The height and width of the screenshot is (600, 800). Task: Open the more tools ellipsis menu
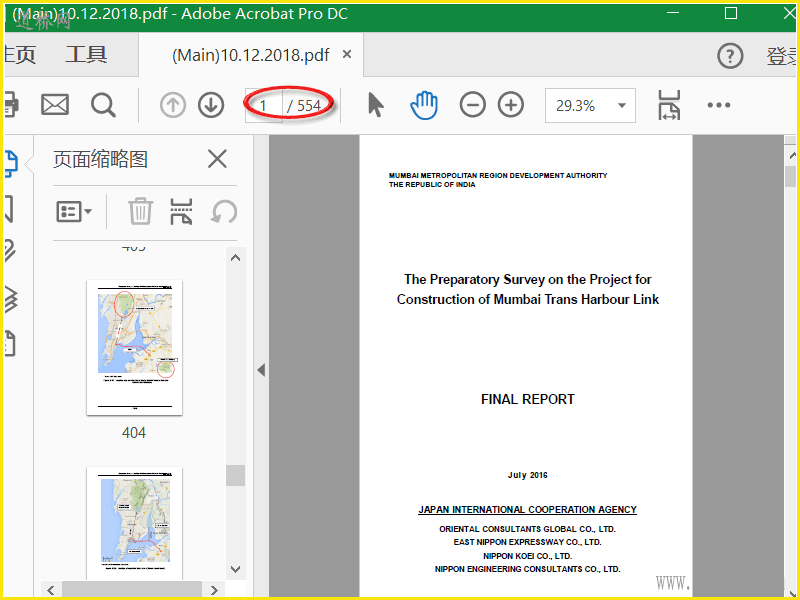(x=719, y=105)
